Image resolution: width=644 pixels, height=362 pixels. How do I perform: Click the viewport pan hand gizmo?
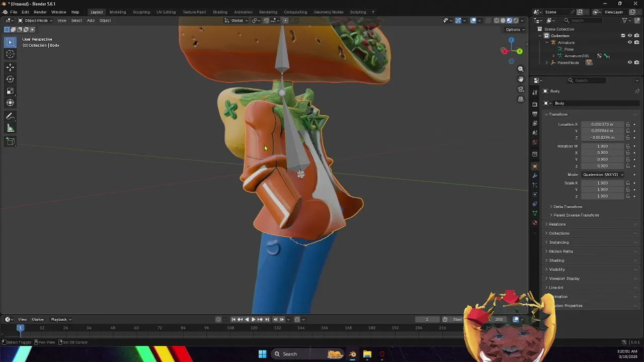point(521,79)
